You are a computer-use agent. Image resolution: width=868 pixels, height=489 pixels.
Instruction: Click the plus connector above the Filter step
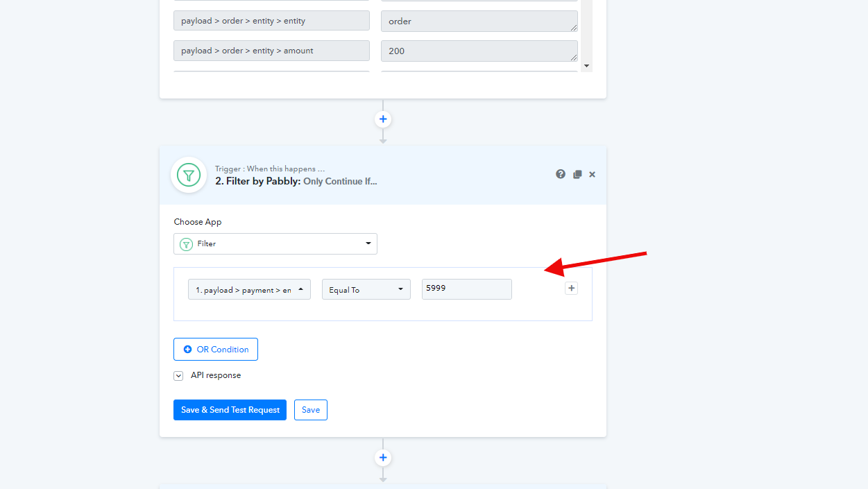click(383, 119)
